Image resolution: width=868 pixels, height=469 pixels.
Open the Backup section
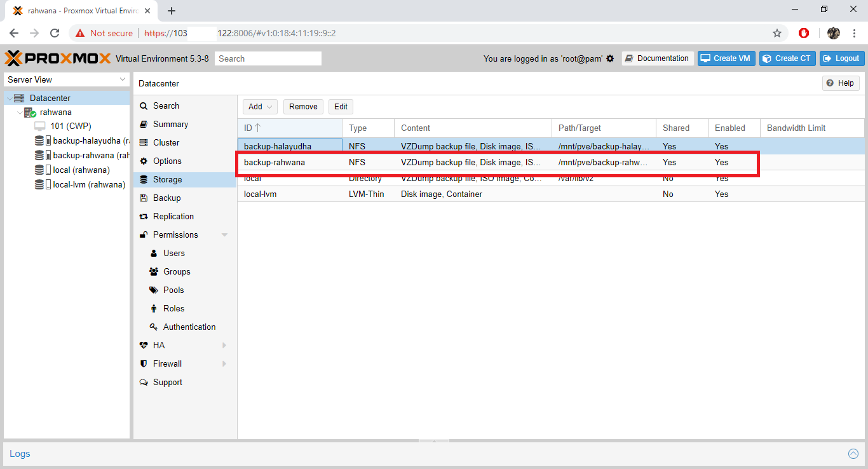click(x=185, y=198)
